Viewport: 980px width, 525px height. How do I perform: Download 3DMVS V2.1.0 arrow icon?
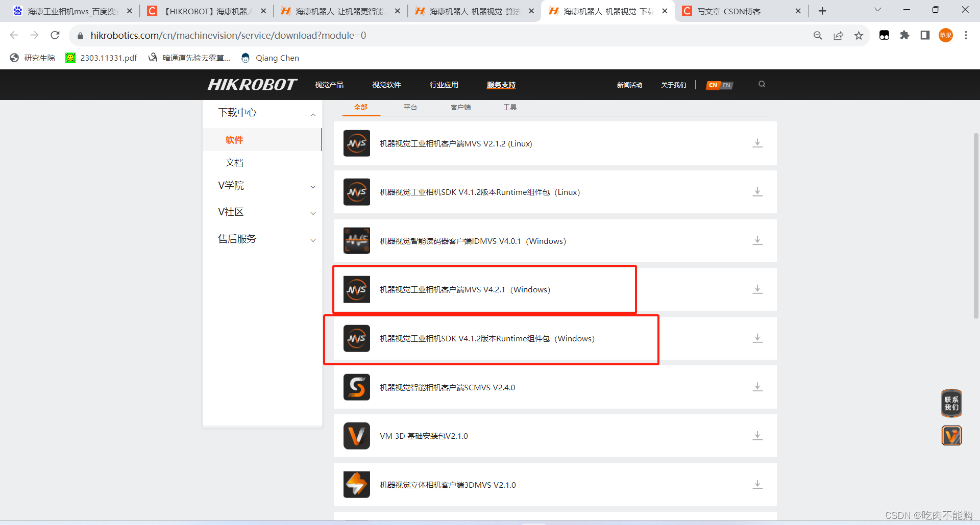(x=757, y=485)
